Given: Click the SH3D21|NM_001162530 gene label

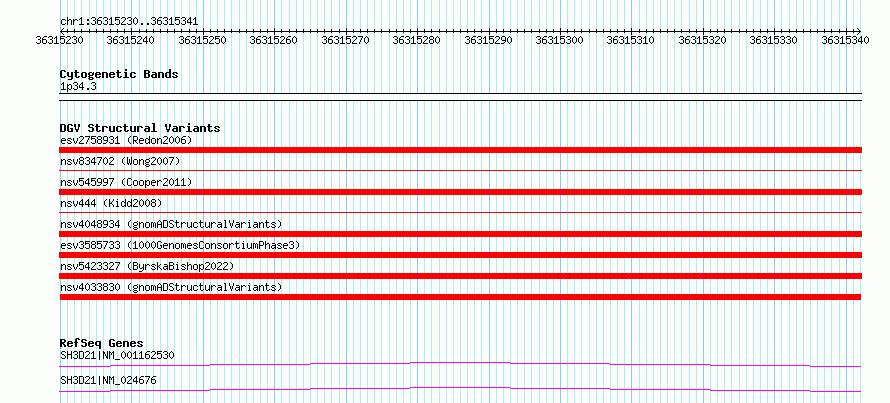Looking at the screenshot, I should [x=117, y=355].
